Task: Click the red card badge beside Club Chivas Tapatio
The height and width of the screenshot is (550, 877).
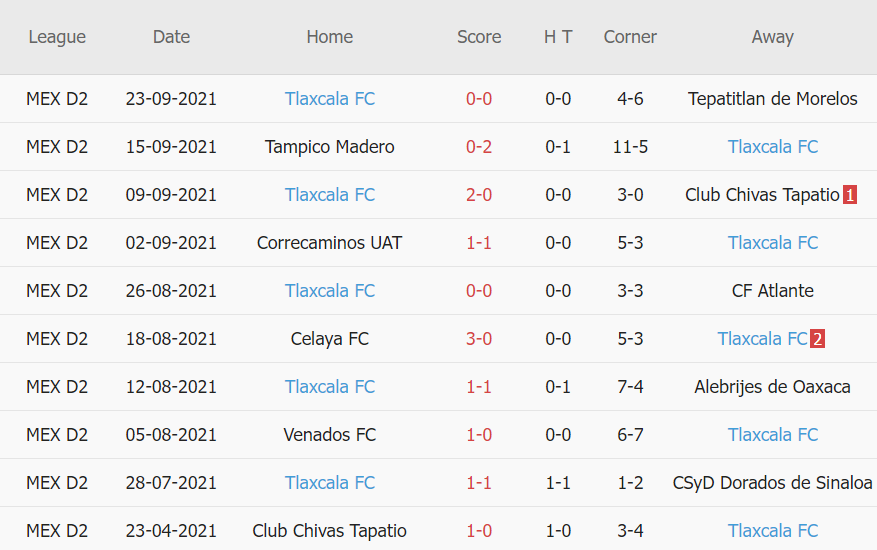Action: pyautogui.click(x=850, y=195)
